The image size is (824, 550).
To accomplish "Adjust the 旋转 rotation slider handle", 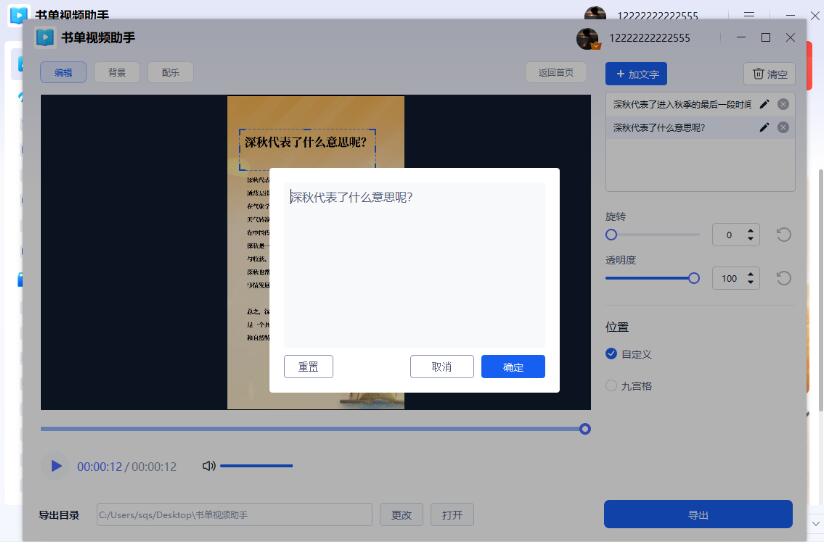I will (611, 235).
